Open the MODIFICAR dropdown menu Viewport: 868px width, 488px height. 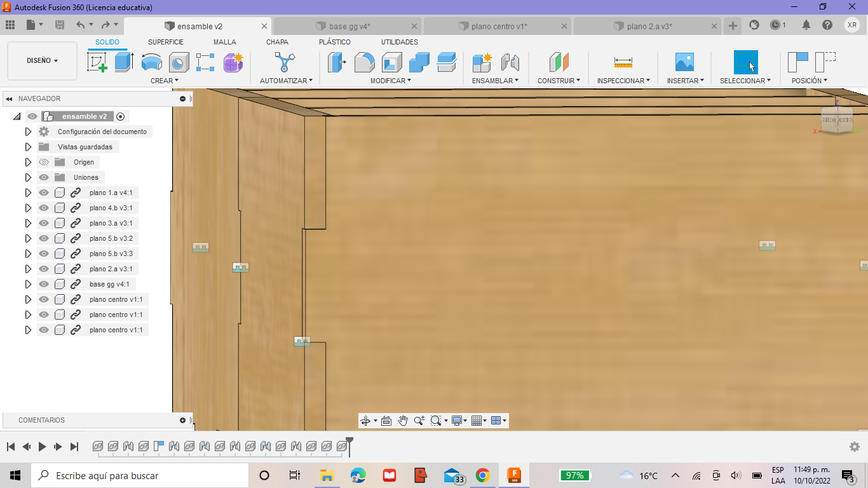pos(391,81)
